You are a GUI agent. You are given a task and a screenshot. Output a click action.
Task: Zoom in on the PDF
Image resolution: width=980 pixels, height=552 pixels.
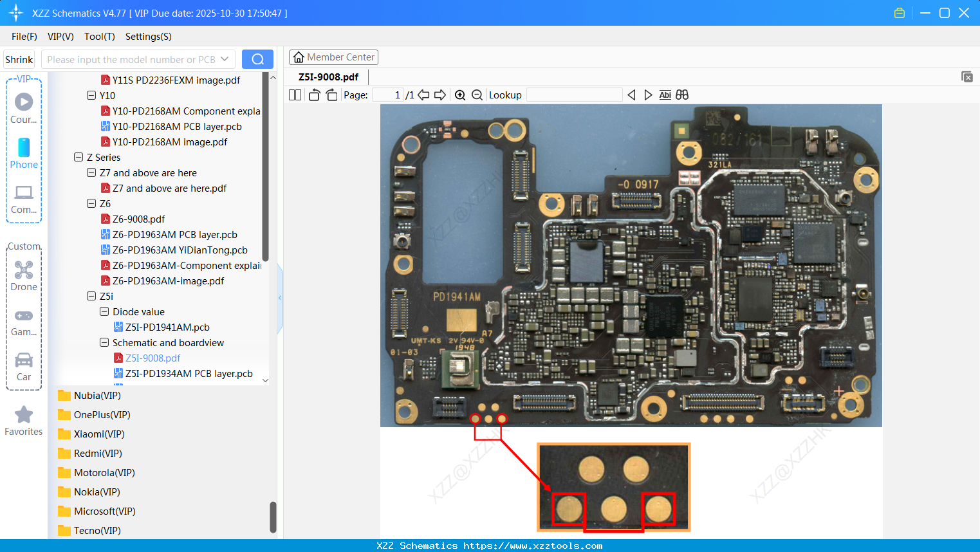(460, 95)
